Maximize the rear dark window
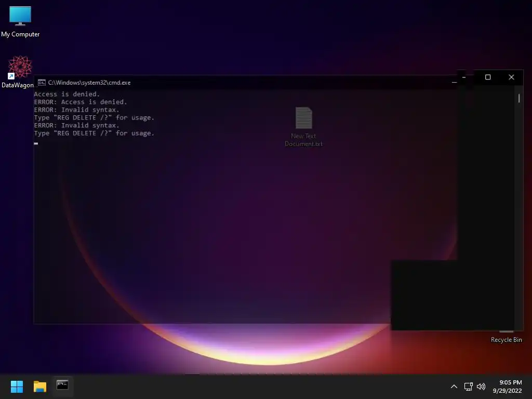The image size is (532, 399). click(488, 77)
